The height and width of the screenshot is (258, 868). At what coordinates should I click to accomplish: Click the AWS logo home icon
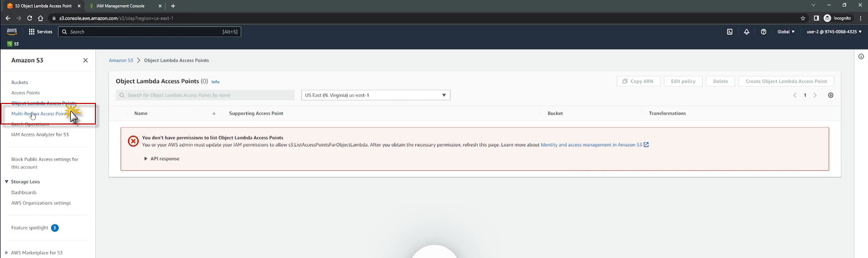(x=12, y=31)
